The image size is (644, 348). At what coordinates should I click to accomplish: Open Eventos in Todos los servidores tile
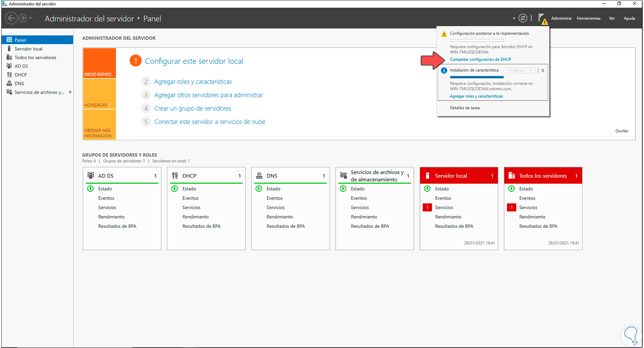click(528, 198)
